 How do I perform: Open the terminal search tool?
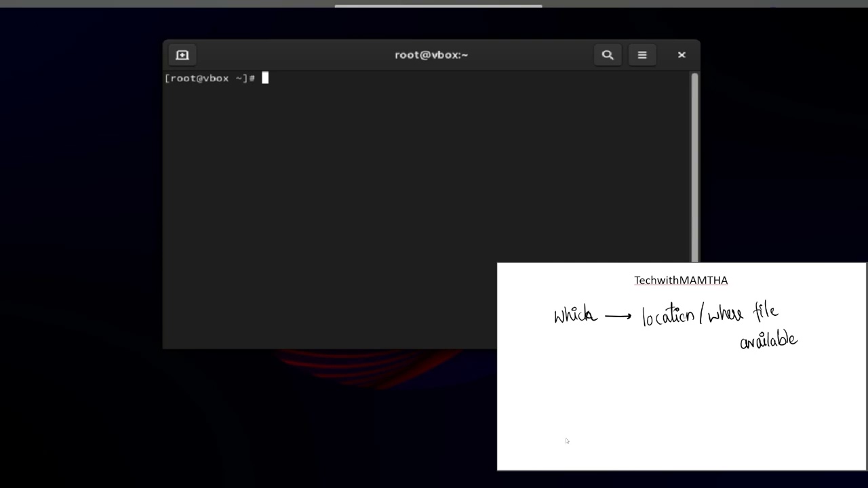coord(608,55)
